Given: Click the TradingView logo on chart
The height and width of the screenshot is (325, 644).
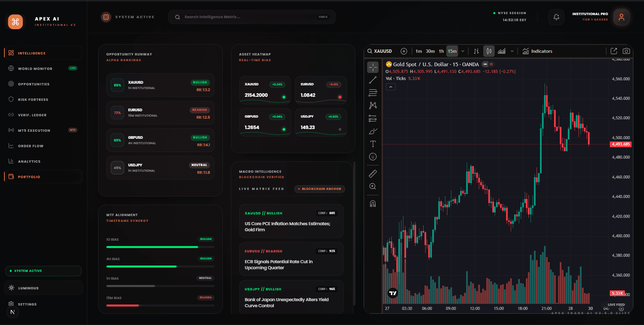Looking at the screenshot, I should [x=393, y=293].
